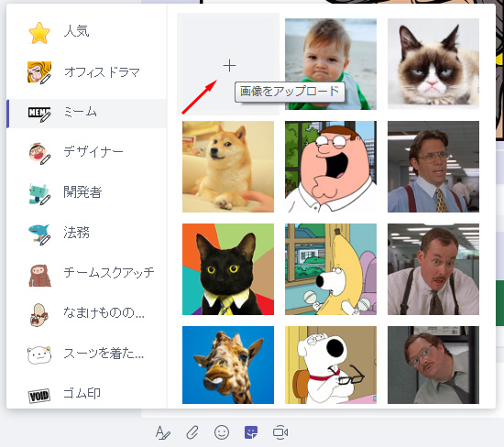
Task: Select the チームスクアッチ category
Action: point(86,274)
